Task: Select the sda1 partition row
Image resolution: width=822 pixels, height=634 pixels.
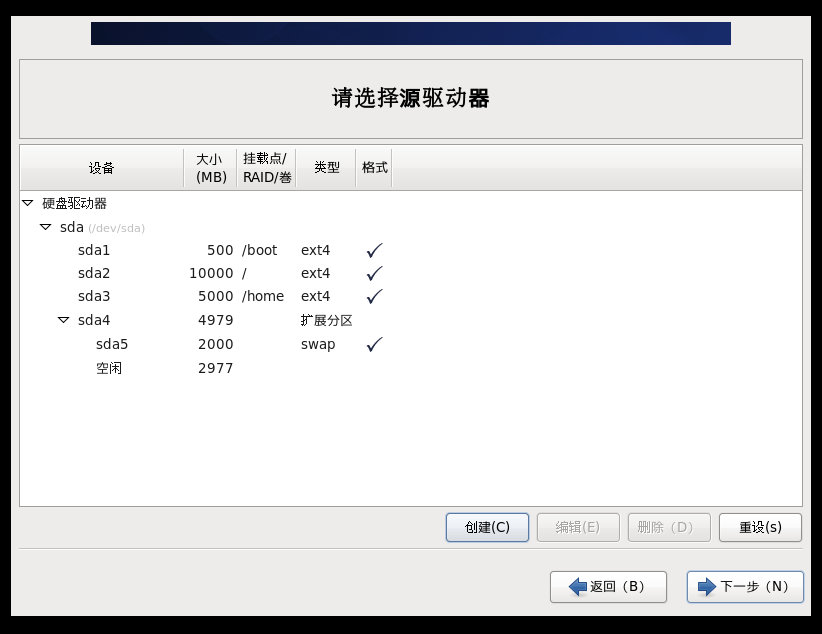Action: pos(411,250)
